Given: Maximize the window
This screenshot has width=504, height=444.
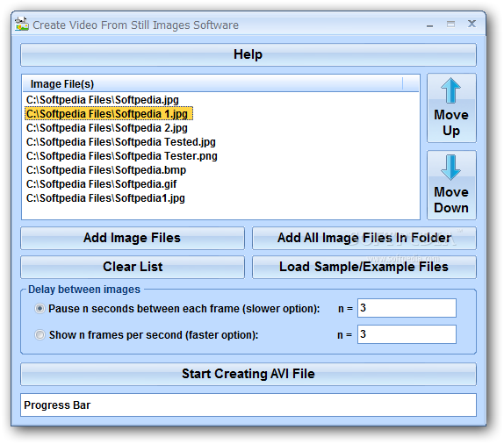Looking at the screenshot, I should coord(451,24).
